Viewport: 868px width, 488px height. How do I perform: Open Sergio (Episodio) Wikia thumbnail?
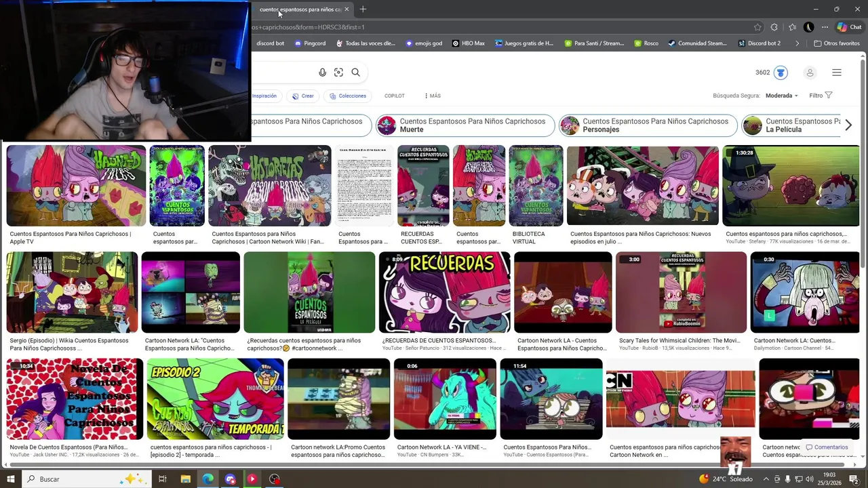[72, 292]
